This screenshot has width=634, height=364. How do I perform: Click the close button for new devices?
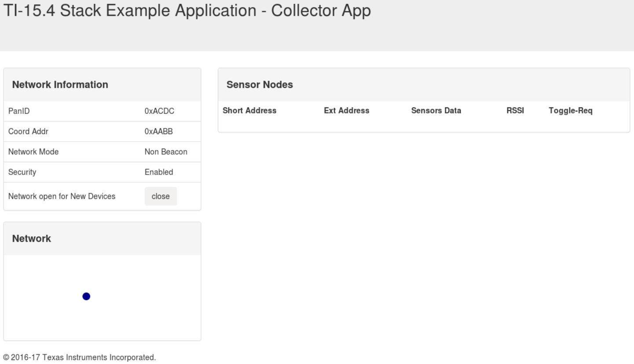pos(161,197)
